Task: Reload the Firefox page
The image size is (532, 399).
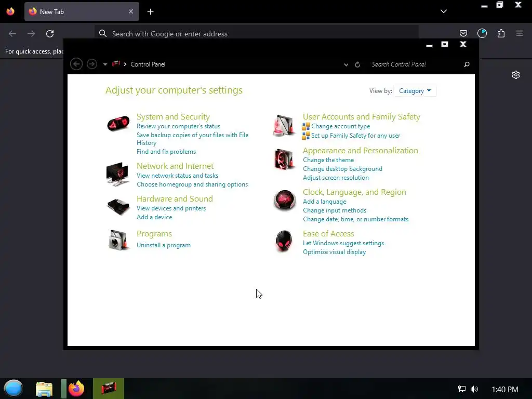Action: tap(50, 34)
